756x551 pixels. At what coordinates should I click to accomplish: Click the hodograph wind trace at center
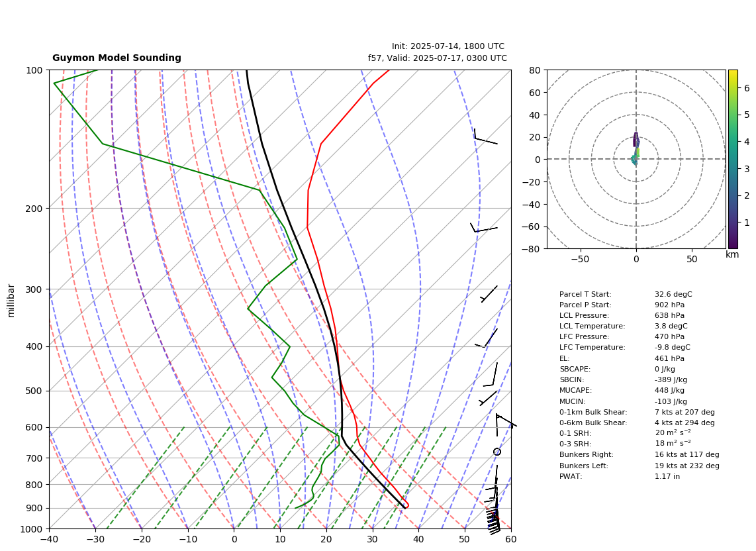click(636, 149)
